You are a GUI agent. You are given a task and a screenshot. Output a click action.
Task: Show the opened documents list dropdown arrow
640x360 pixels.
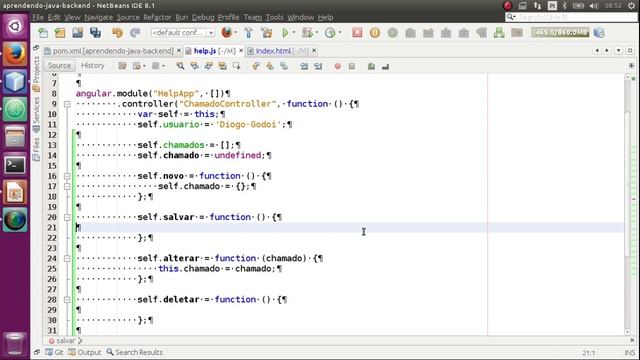tap(618, 50)
